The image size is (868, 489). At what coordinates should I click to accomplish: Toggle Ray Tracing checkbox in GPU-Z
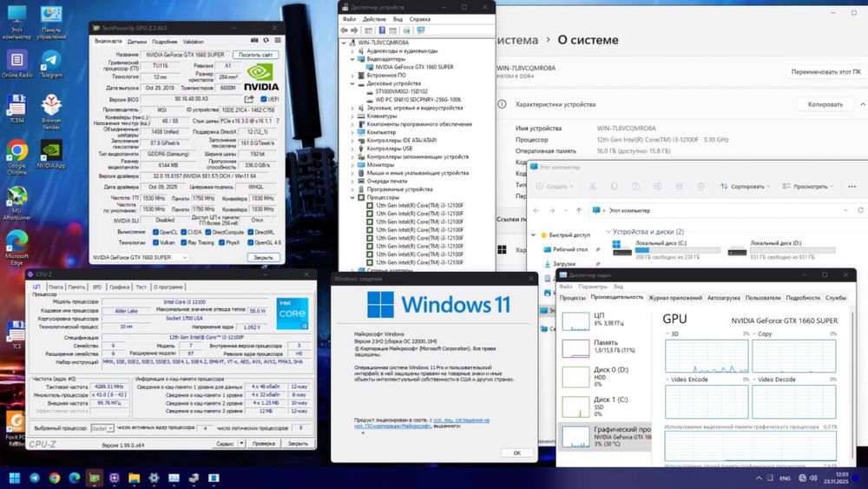click(x=183, y=242)
